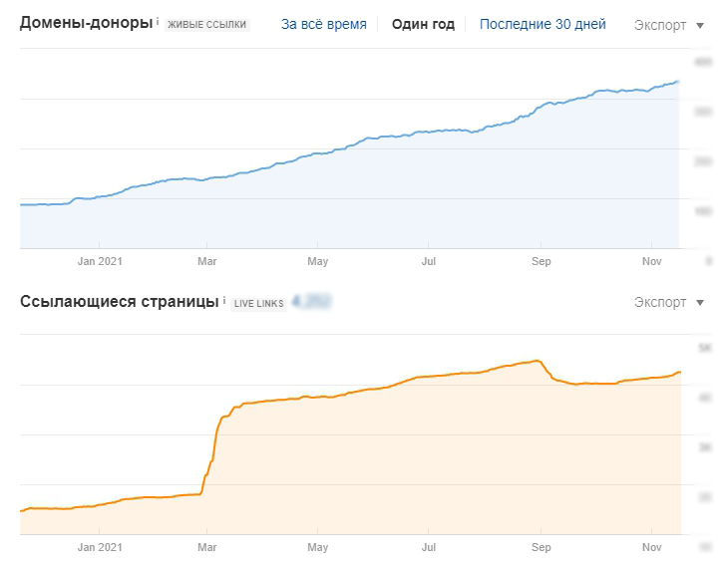
Task: Click the peak of the orange line near Sep
Action: (538, 361)
